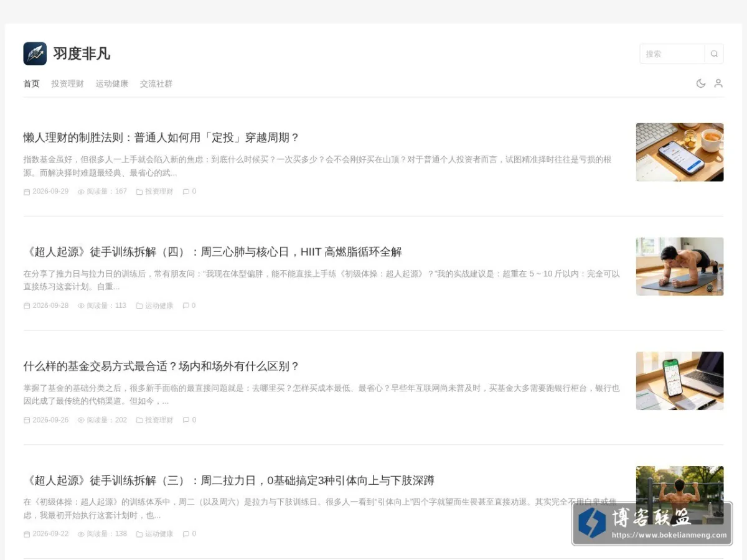This screenshot has width=747, height=560.
Task: Click the 羽度非凡 site title
Action: pos(82,54)
